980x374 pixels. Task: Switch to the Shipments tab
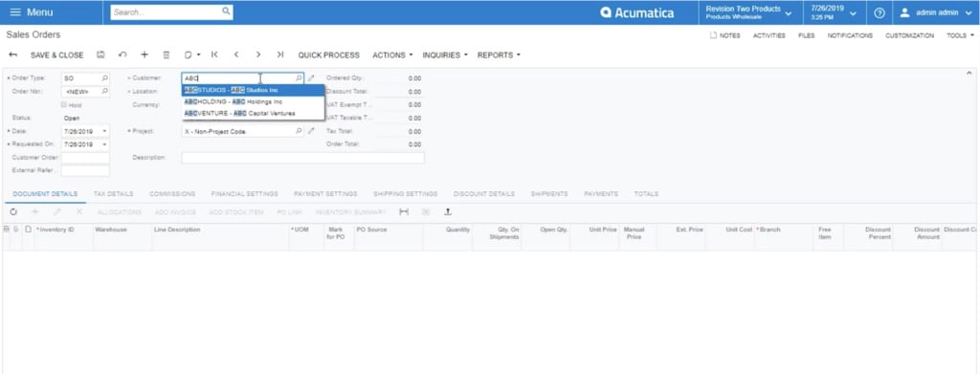pos(549,194)
